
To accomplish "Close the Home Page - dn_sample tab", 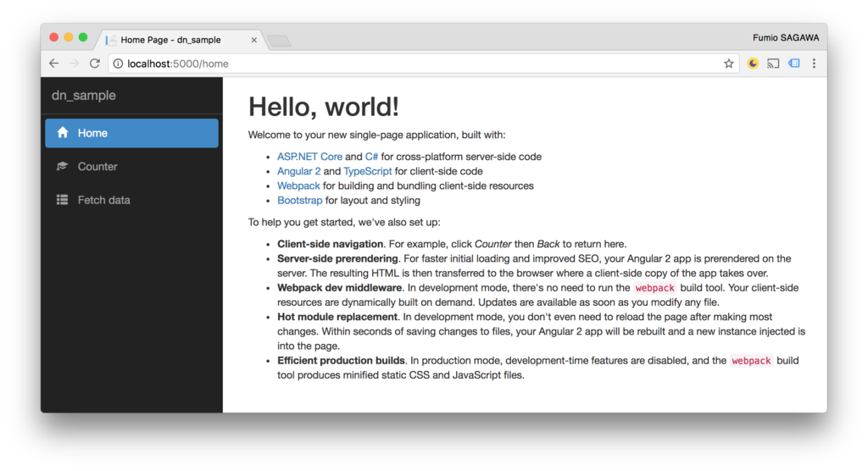I will click(x=253, y=40).
